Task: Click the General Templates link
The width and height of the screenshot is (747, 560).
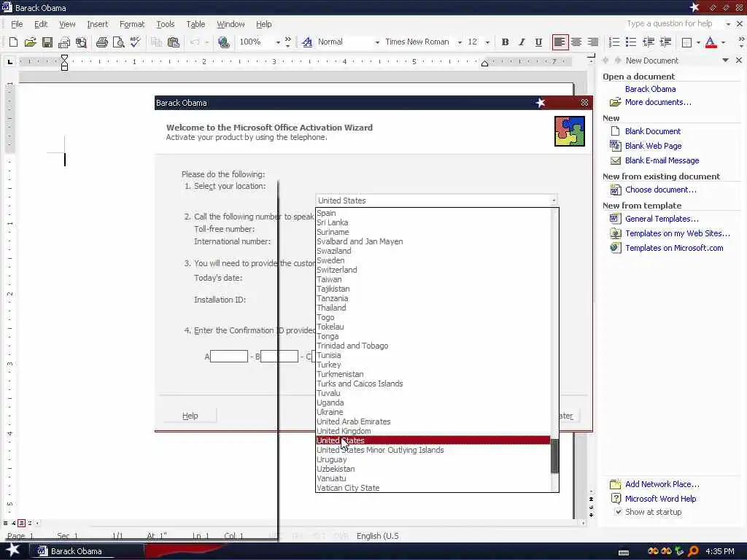Action: click(662, 219)
